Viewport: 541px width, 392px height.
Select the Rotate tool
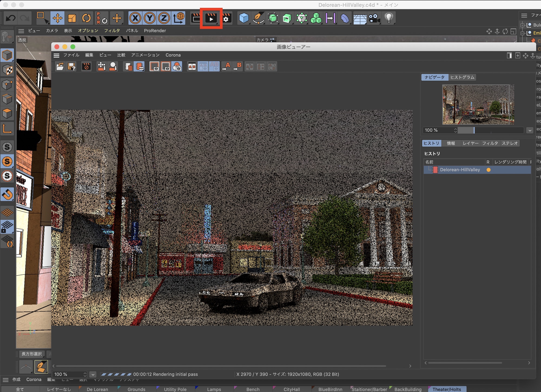(x=86, y=18)
